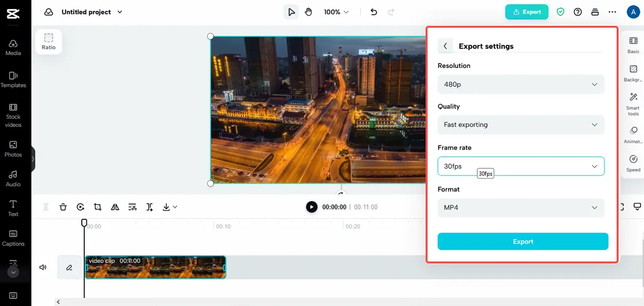The image size is (644, 306).
Task: Go back from Export settings
Action: [445, 46]
